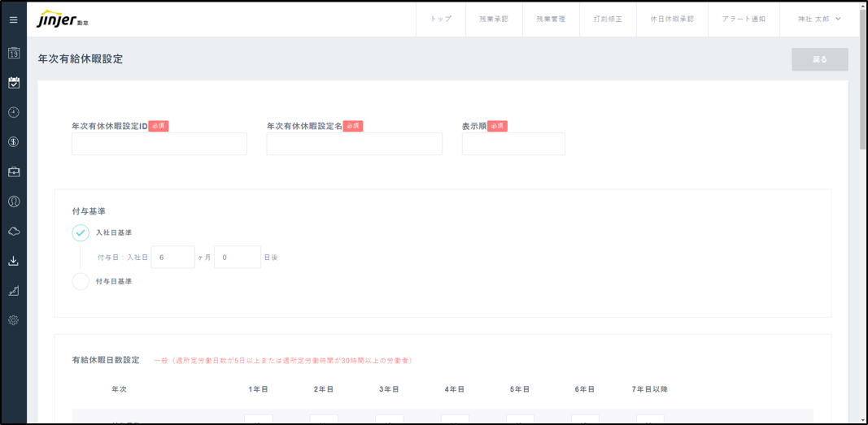Click the calendar-check icon in the sidebar
Screen dimensions: 868x425
point(13,83)
